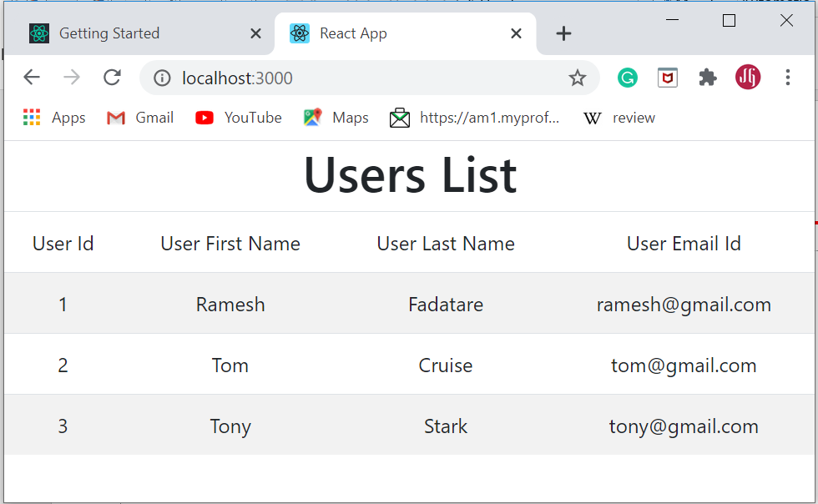Open the Google Maps bookmark
The image size is (818, 504).
pos(311,118)
